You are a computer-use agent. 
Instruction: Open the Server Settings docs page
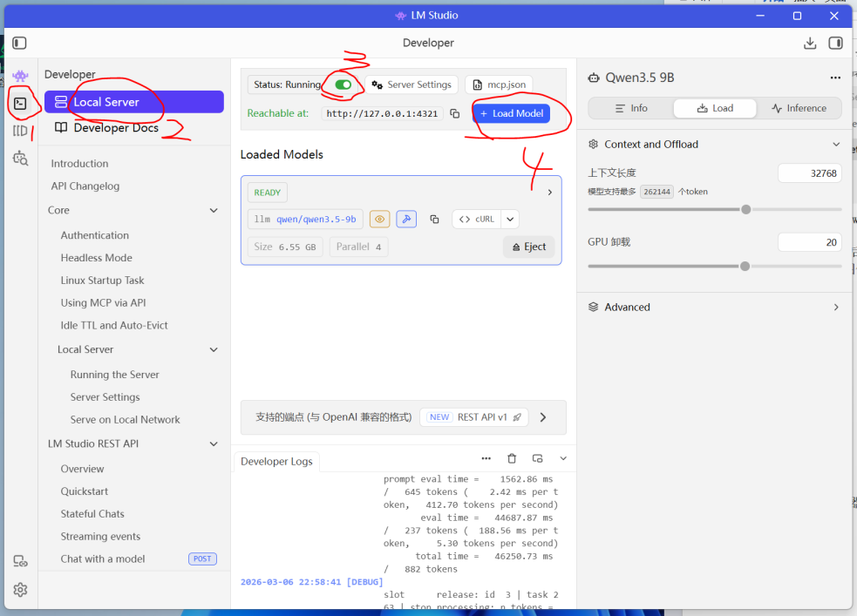(x=105, y=397)
